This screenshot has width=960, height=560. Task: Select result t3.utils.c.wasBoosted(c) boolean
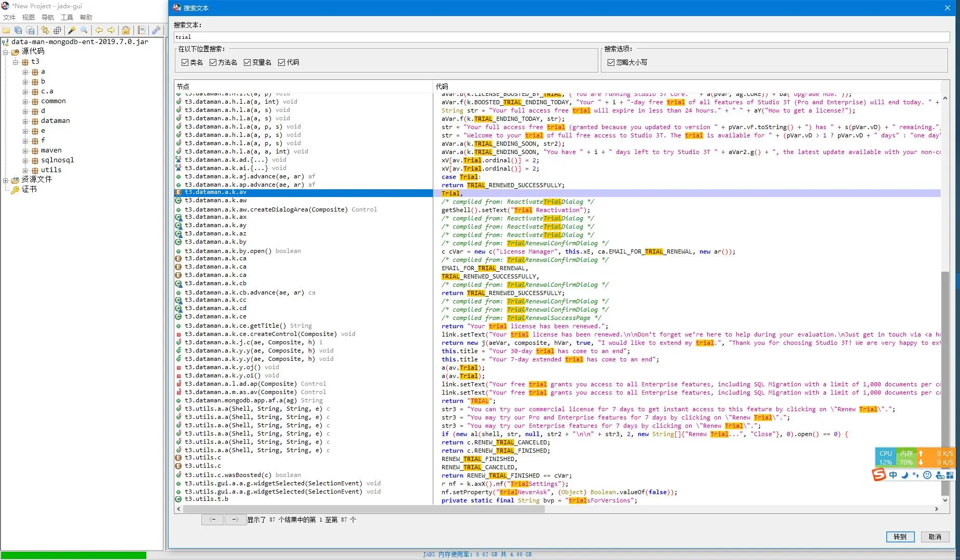[304, 475]
